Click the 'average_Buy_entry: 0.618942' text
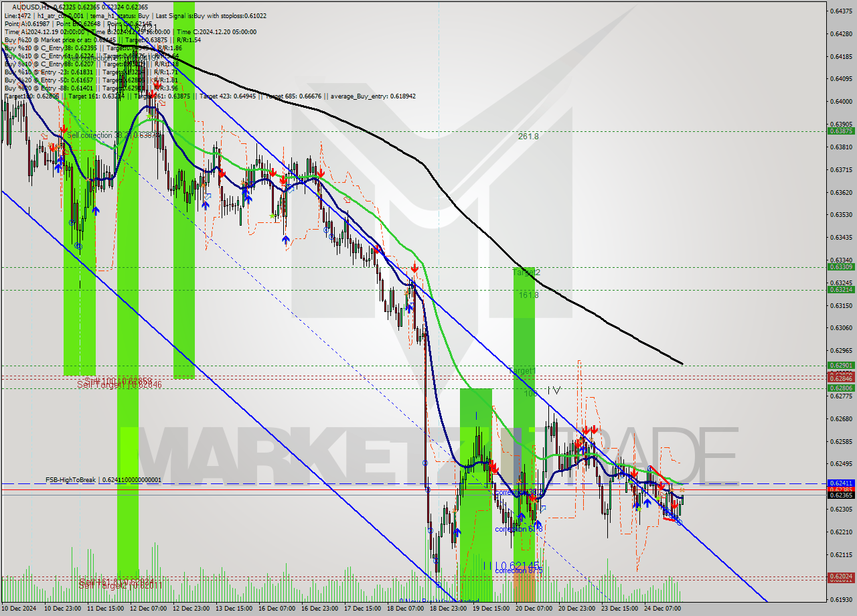This screenshot has width=857, height=616. 372,96
